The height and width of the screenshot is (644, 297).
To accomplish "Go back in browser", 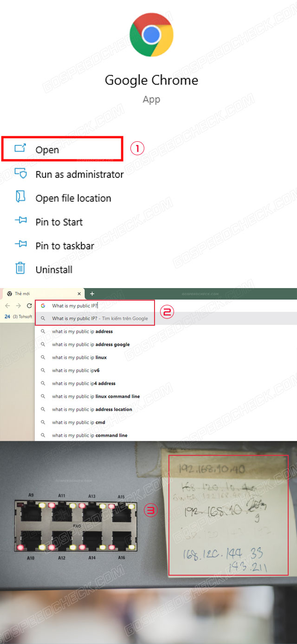I will pyautogui.click(x=7, y=306).
